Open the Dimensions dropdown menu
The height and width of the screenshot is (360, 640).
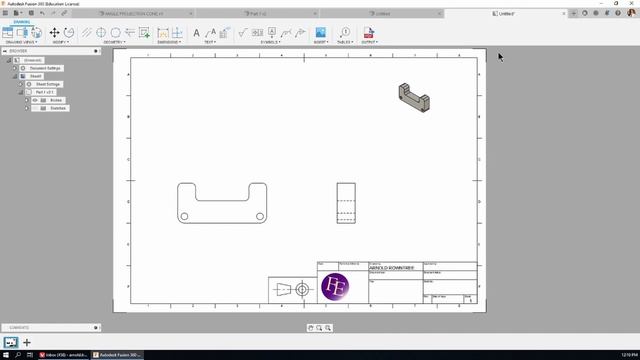tap(169, 42)
